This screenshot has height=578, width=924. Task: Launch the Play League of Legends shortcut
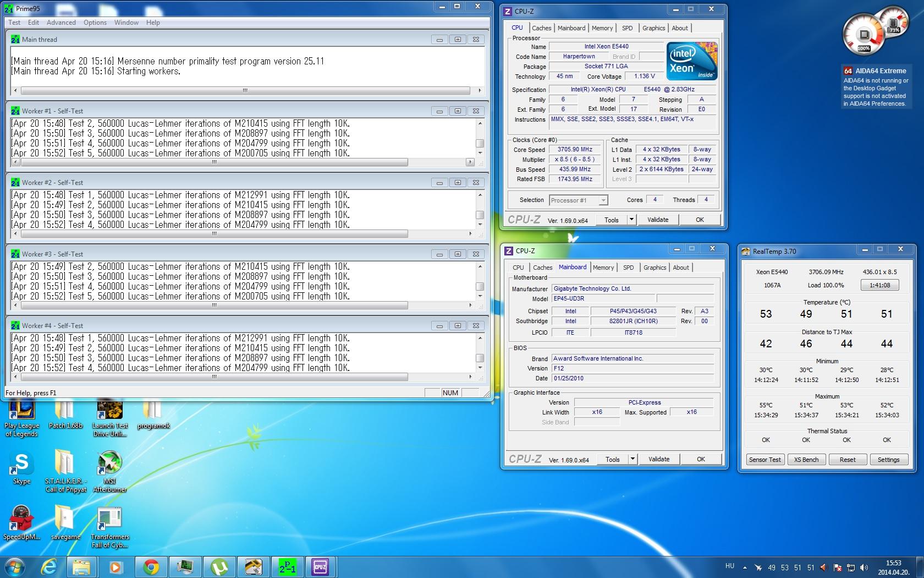(21, 419)
